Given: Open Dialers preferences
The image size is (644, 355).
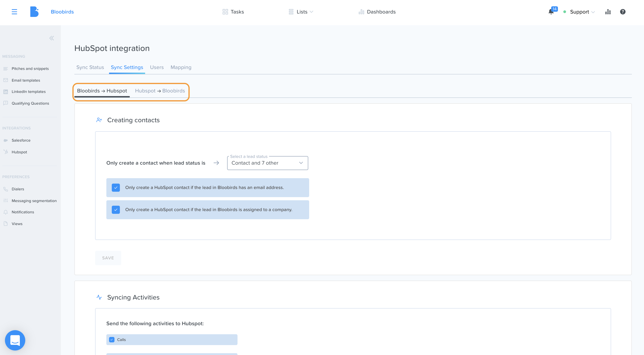Looking at the screenshot, I should pyautogui.click(x=18, y=189).
